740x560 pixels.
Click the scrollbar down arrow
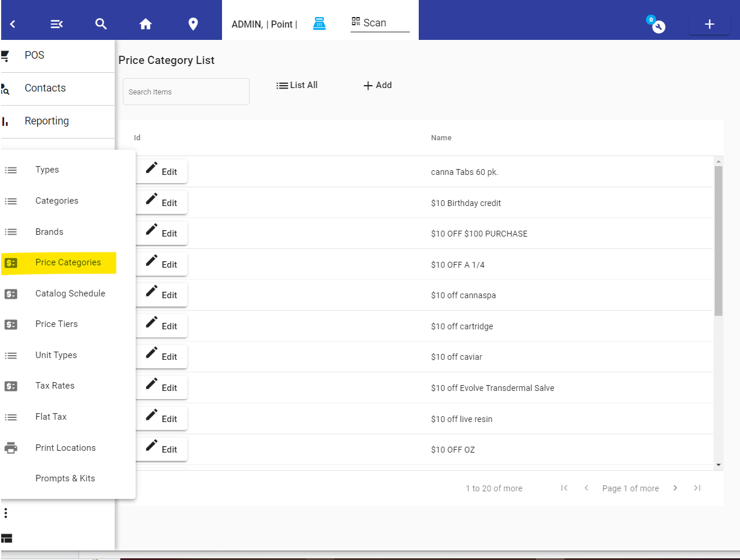click(718, 465)
